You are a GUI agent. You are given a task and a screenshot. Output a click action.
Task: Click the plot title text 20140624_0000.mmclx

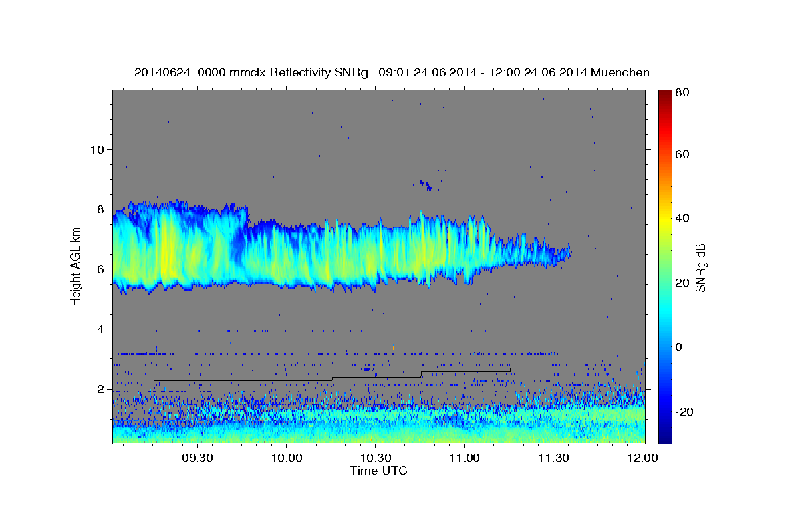pos(200,72)
